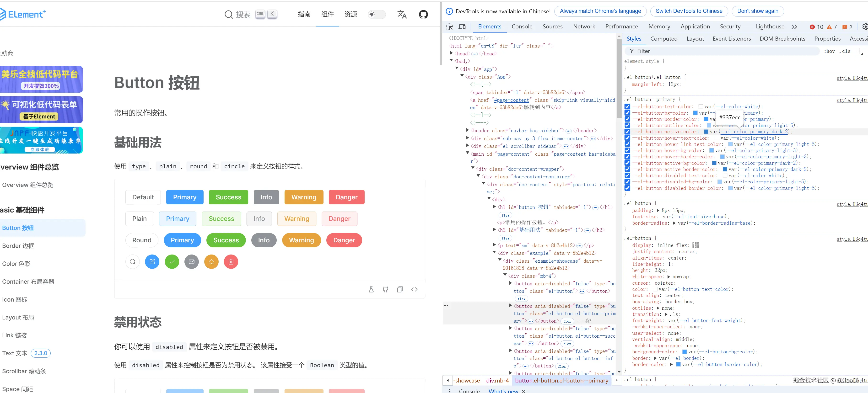Open DevTools settings gear icon
This screenshot has height=393, width=868.
[865, 27]
